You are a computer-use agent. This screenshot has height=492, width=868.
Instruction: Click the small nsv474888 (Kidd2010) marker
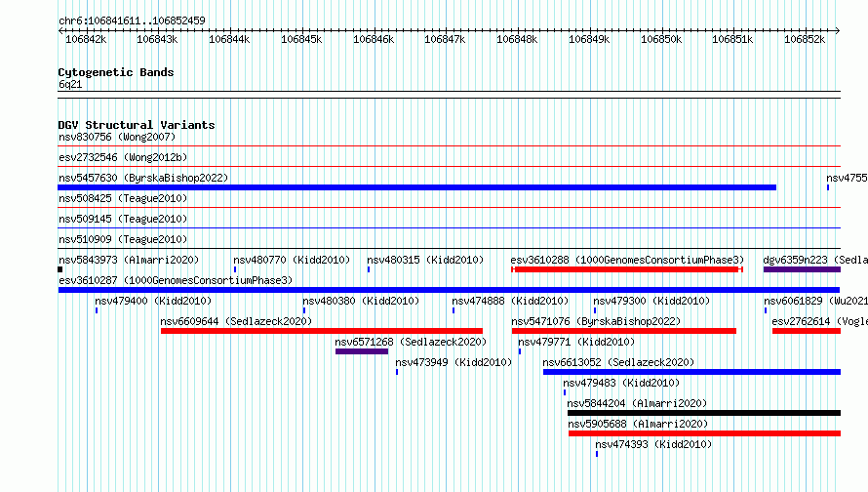click(454, 310)
